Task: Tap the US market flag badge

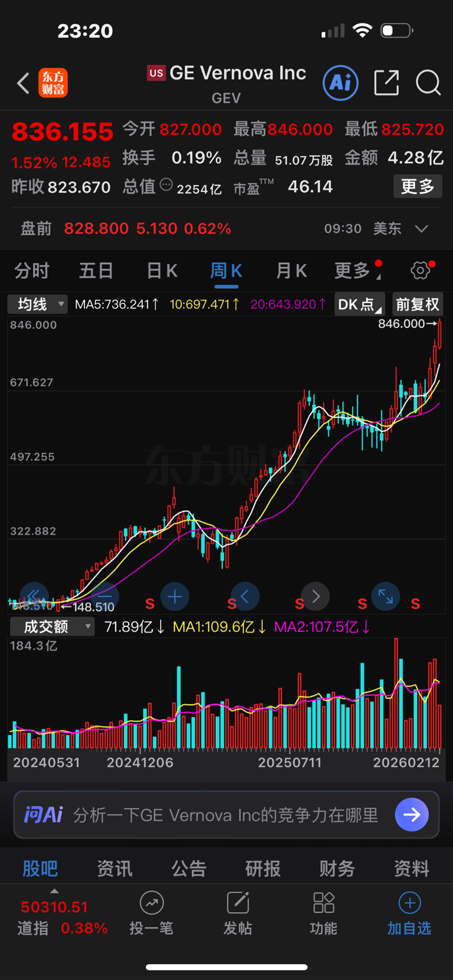Action: pos(156,72)
